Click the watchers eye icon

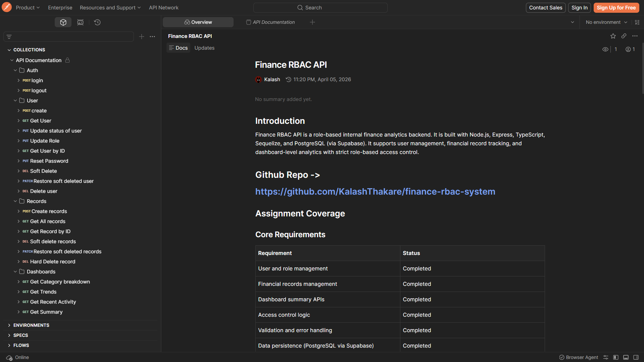(605, 49)
